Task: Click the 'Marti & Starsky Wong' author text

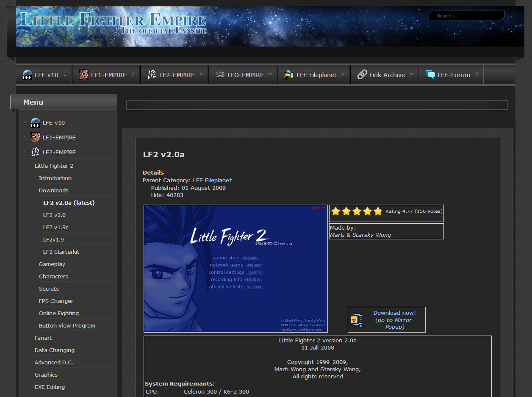Action: click(360, 235)
